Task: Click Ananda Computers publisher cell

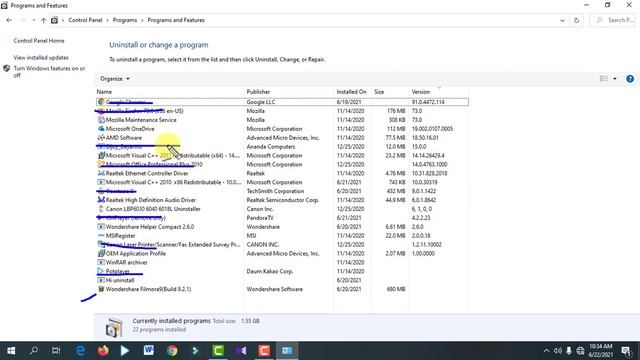Action: point(271,147)
